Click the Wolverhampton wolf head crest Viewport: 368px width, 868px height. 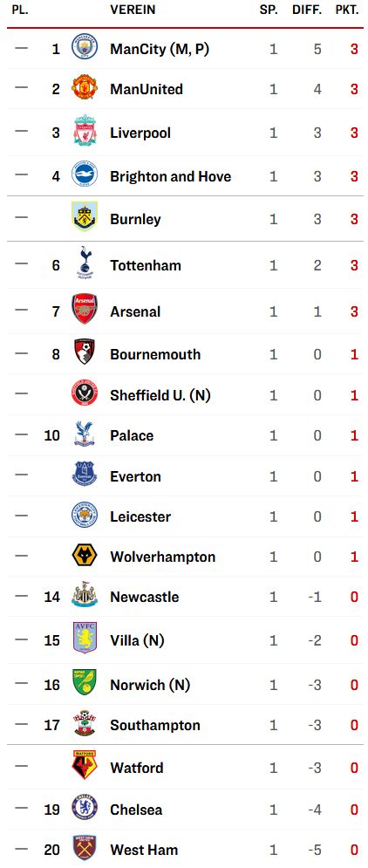pos(85,555)
